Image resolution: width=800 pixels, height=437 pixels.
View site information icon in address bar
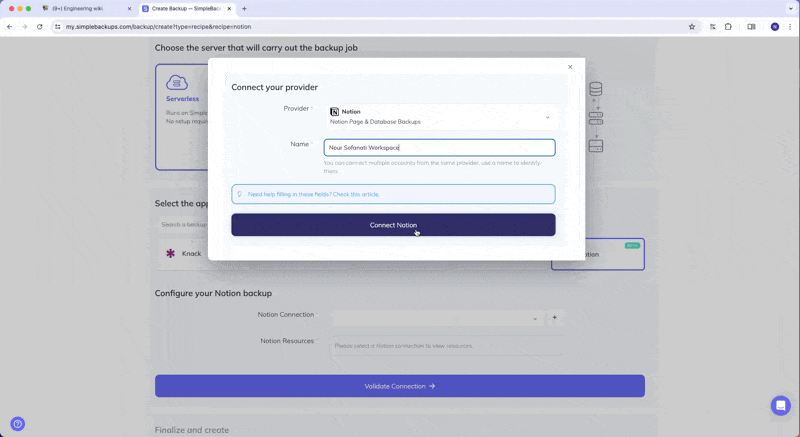57,27
